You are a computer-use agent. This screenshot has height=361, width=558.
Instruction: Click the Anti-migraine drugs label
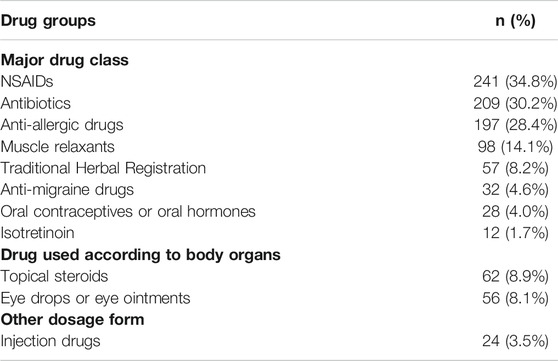point(67,190)
